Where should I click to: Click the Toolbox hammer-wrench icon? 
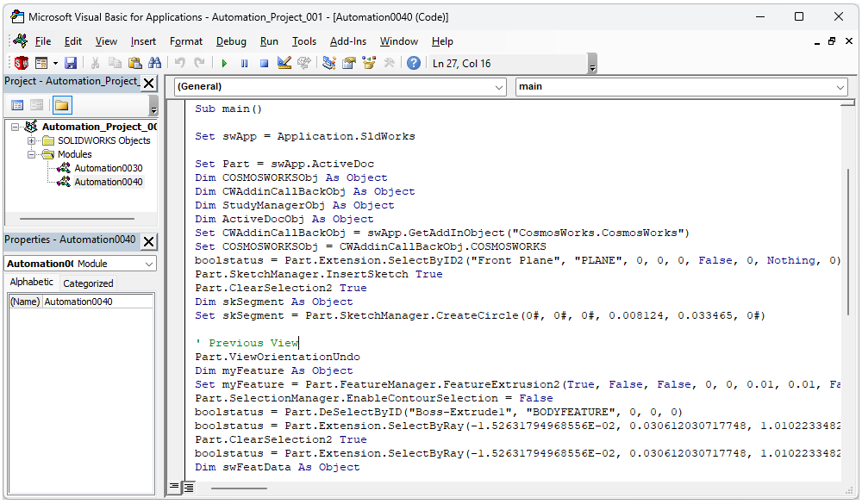pos(389,63)
